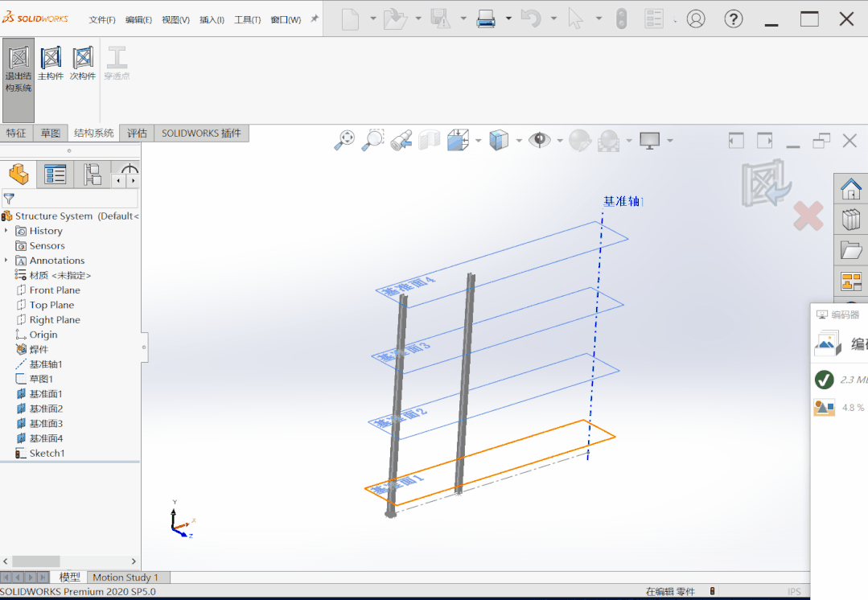This screenshot has height=600, width=868.
Task: Click the New document icon
Action: pyautogui.click(x=351, y=18)
